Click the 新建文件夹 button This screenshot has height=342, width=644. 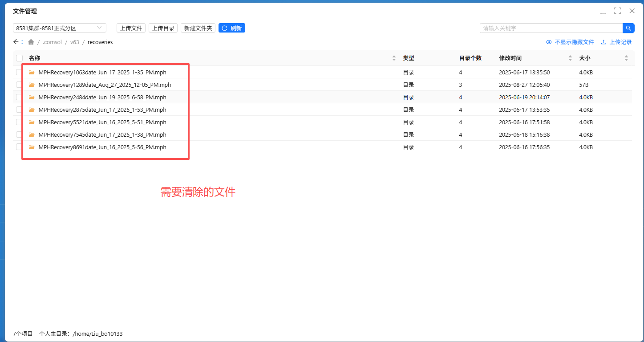click(x=198, y=28)
